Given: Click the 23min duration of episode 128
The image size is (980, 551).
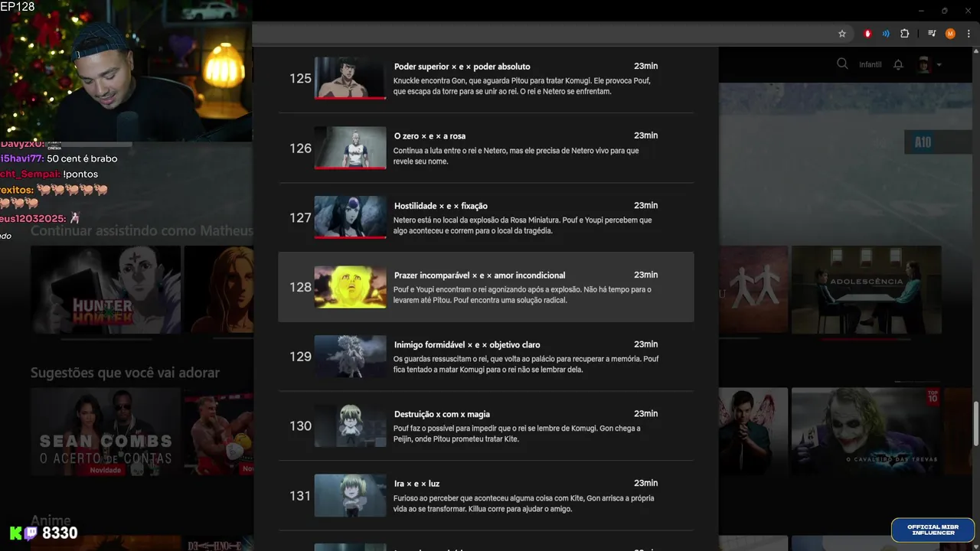Looking at the screenshot, I should coord(645,275).
